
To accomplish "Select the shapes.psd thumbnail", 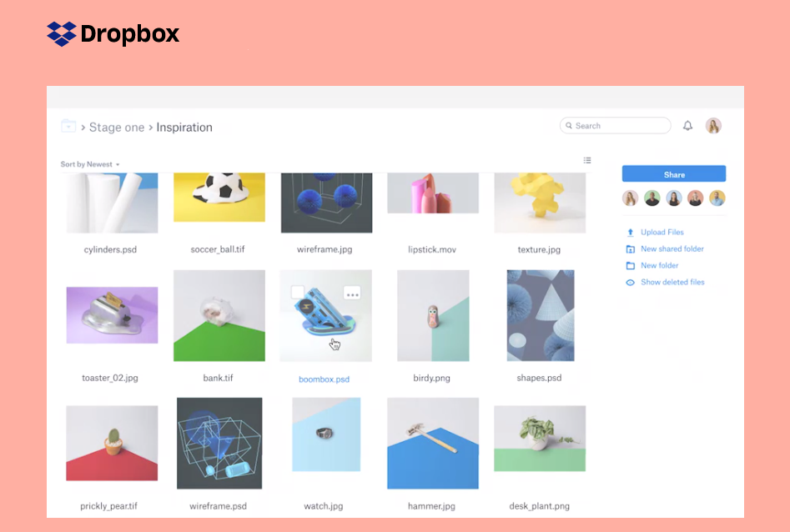I will click(x=540, y=315).
